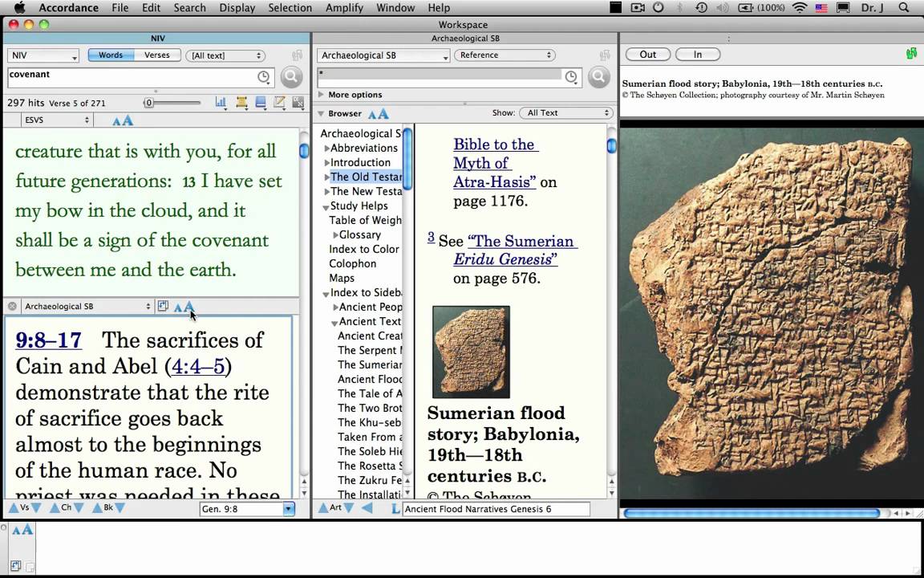Decrease text size in ESVS pane
924x578 pixels.
pos(116,121)
